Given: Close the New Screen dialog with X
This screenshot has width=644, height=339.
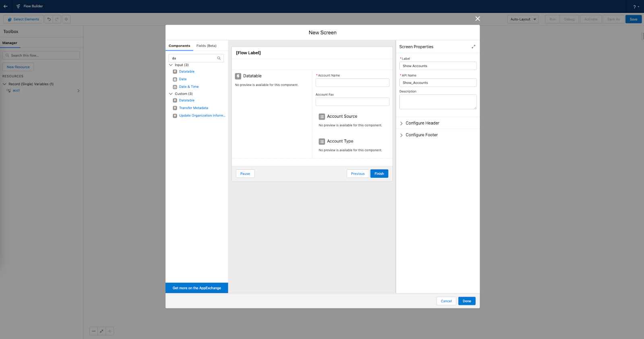Looking at the screenshot, I should tap(477, 19).
